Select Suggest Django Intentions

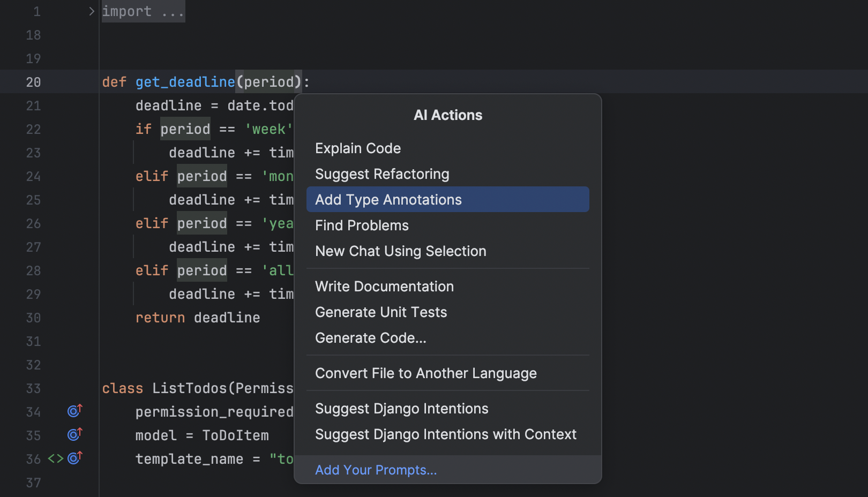click(401, 409)
